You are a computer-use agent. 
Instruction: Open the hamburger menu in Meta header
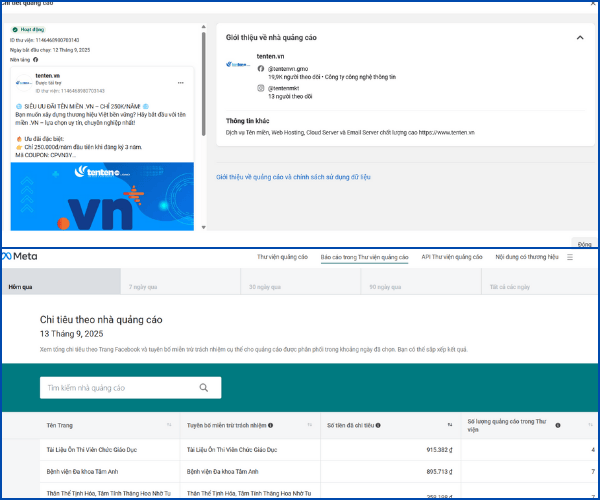570,257
